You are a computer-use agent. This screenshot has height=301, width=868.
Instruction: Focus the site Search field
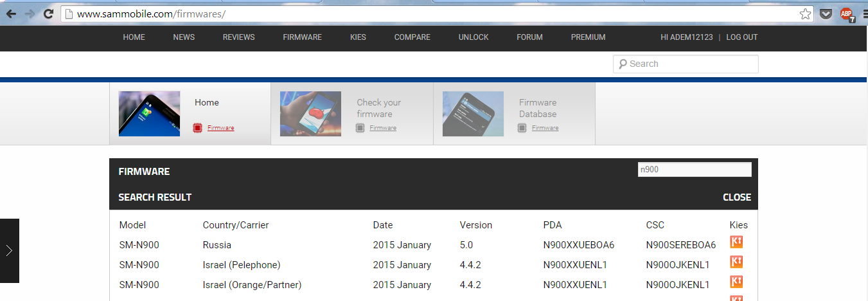pos(686,64)
